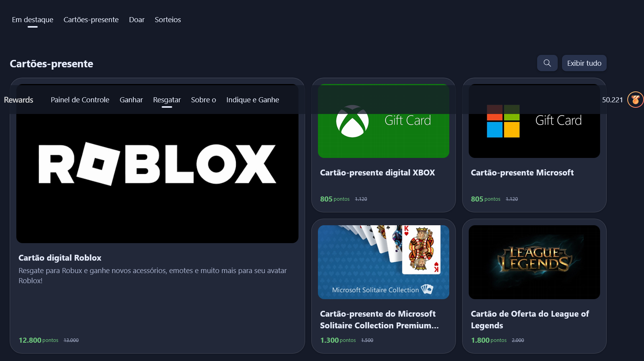Click the 1.300 pontos Solitaire price
This screenshot has height=361, width=644.
(x=338, y=340)
